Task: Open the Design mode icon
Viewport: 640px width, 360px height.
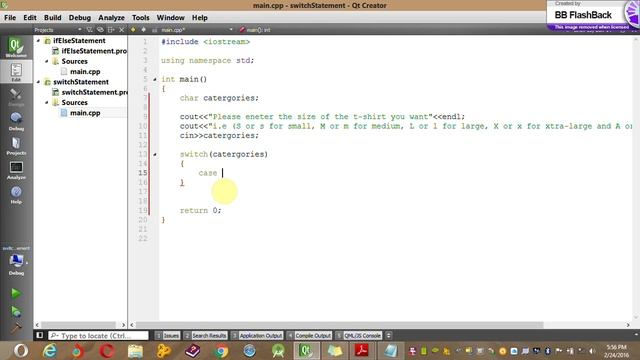Action: [x=16, y=97]
